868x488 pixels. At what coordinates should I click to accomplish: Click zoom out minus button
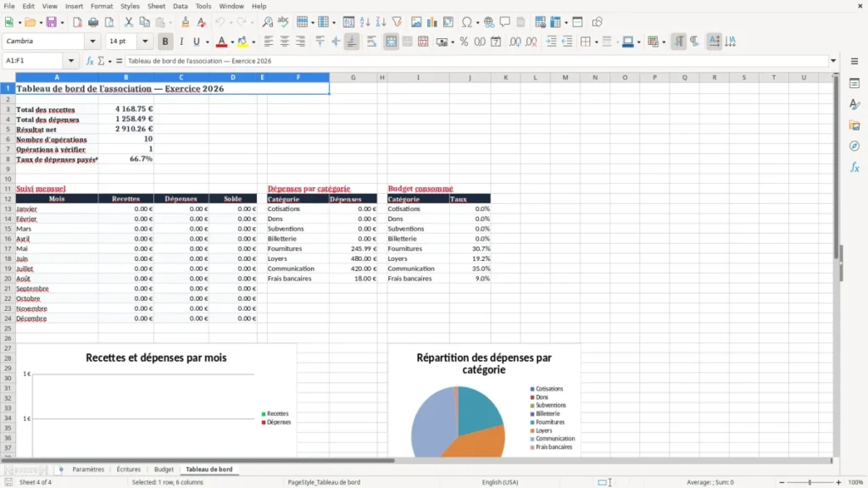pos(782,482)
